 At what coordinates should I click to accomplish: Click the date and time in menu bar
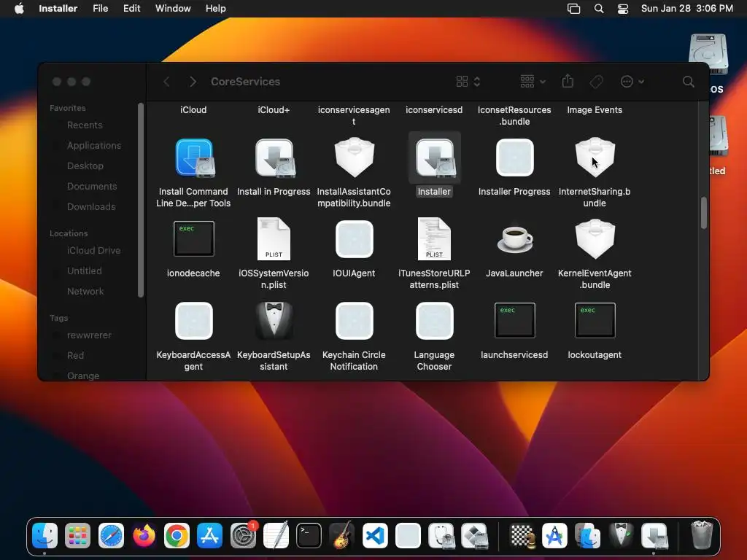686,9
